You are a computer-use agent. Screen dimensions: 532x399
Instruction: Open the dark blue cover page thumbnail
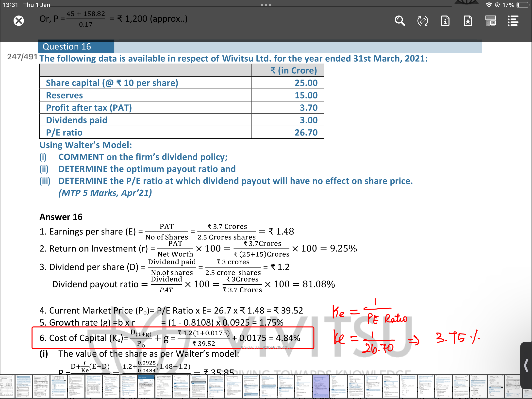pos(146,386)
